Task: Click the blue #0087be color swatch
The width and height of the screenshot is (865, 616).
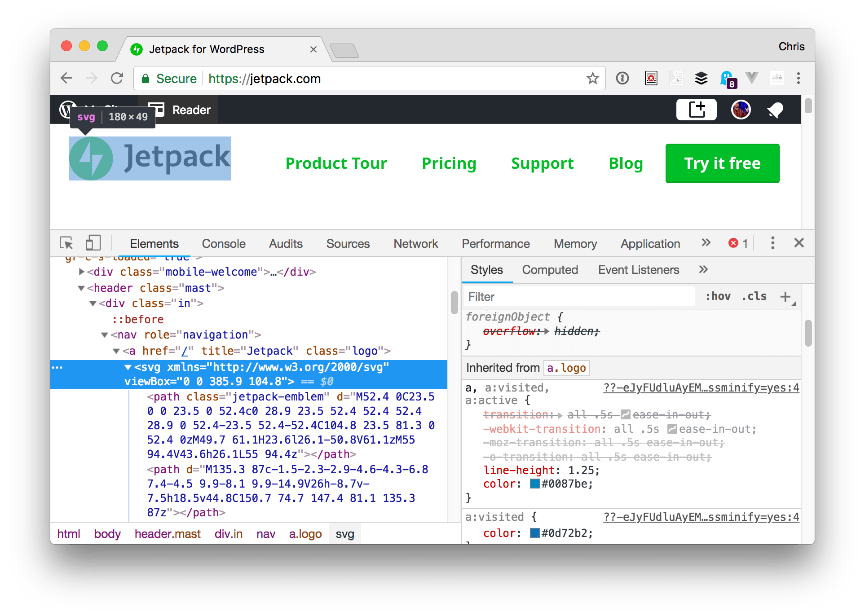Action: click(534, 484)
